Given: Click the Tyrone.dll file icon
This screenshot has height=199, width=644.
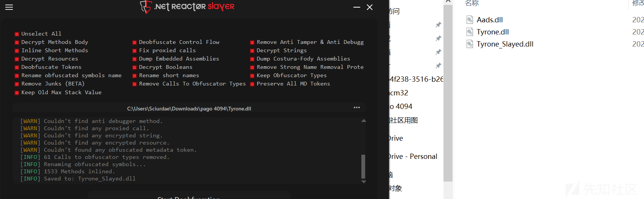Looking at the screenshot, I should click(470, 32).
